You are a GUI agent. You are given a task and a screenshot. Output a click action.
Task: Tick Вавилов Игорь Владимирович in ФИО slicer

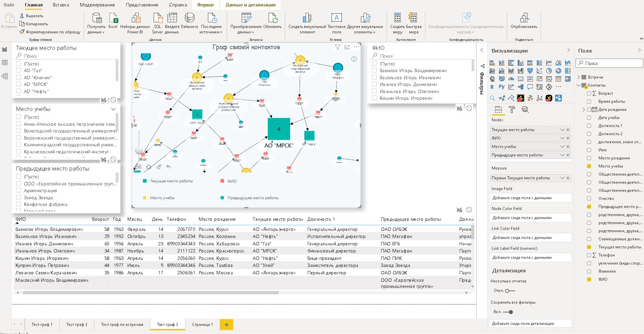pyautogui.click(x=374, y=70)
